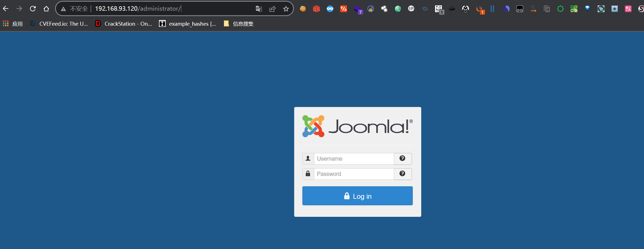644x249 pixels.
Task: Open the blue masked-face extension
Action: (330, 9)
